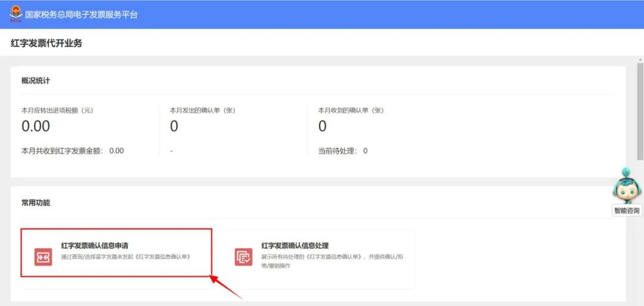Click the 本月应转出进项税额（元） label

click(x=57, y=110)
